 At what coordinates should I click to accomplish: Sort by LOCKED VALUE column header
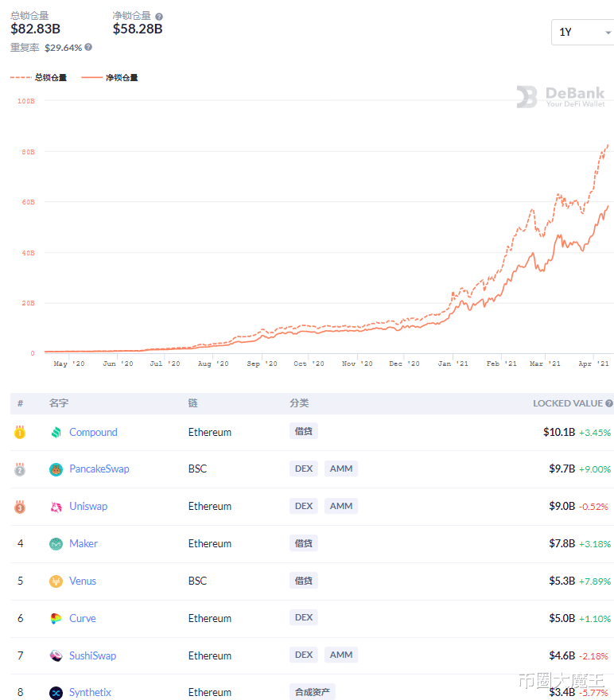(x=568, y=403)
